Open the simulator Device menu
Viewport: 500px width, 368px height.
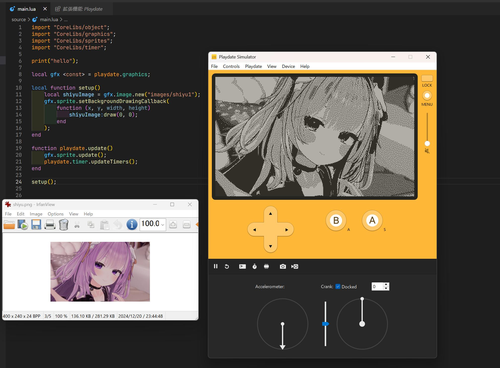[x=288, y=66]
